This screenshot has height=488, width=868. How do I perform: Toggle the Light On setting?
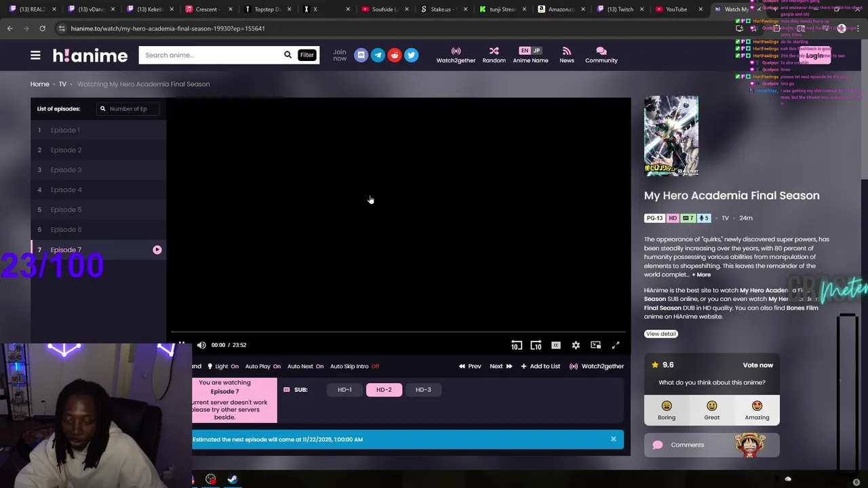click(223, 366)
